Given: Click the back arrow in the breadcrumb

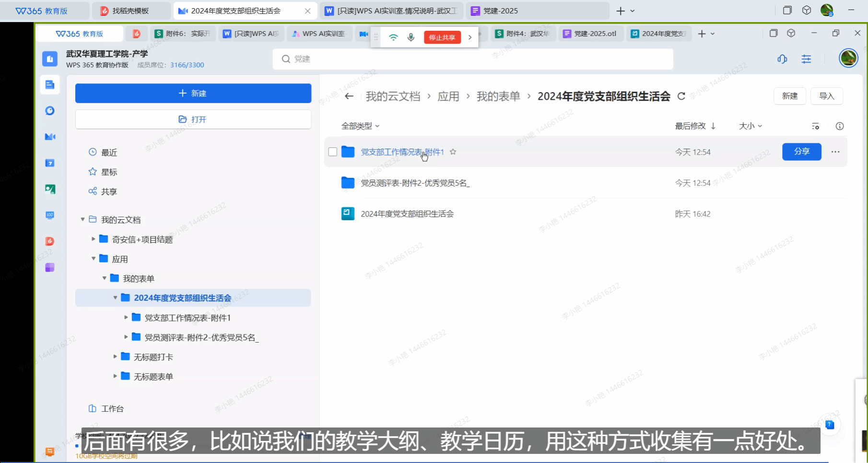Looking at the screenshot, I should [349, 96].
